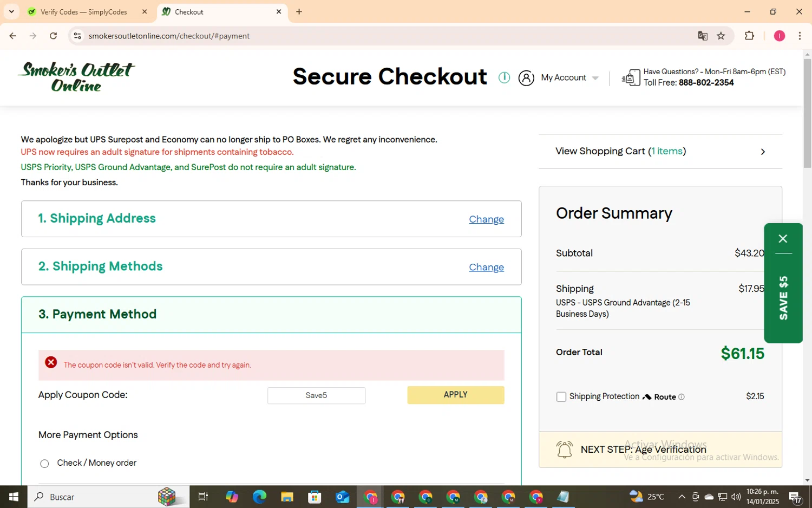Click the taskbar Buscar search box
Screen dimensions: 812x508
[108, 497]
